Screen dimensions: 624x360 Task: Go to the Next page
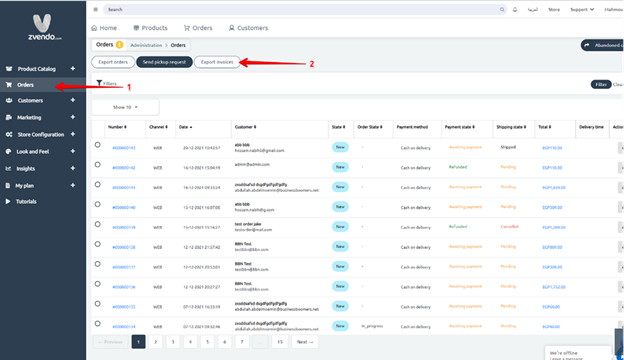(305, 342)
